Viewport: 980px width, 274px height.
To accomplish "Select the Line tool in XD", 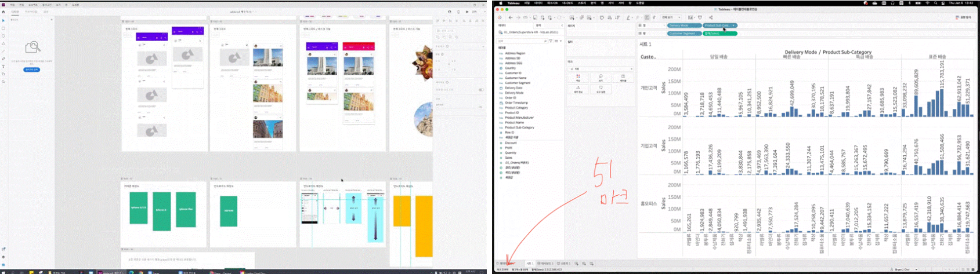I will pyautogui.click(x=3, y=51).
